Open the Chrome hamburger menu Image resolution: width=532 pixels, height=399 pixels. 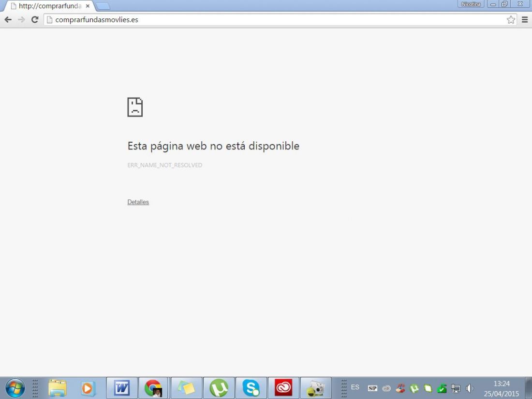(x=525, y=20)
